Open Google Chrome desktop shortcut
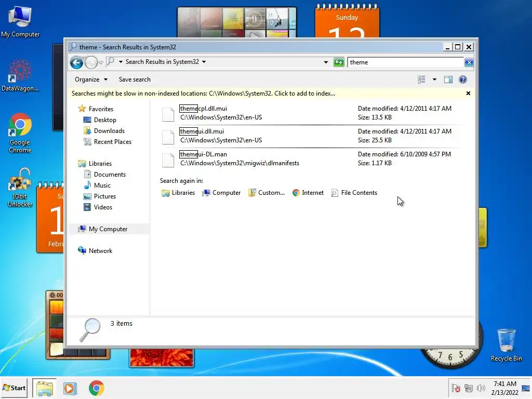 20,133
